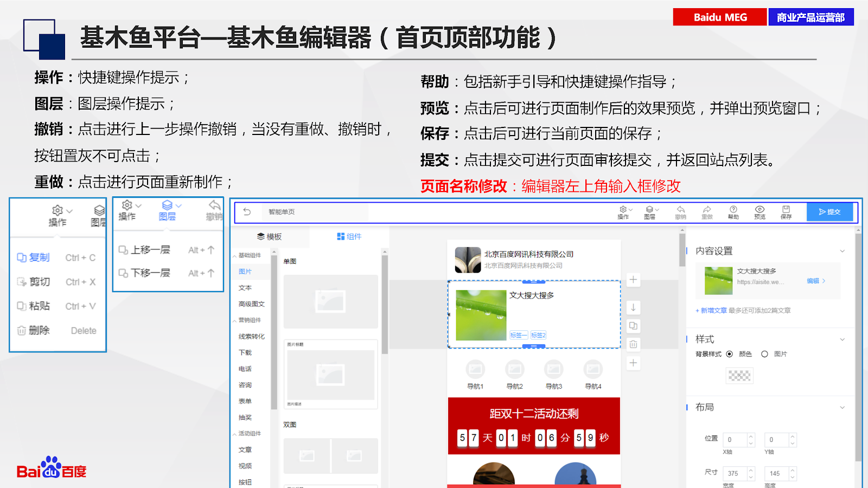This screenshot has width=868, height=488.
Task: Click the 编辑 link for the article
Action: 815,281
